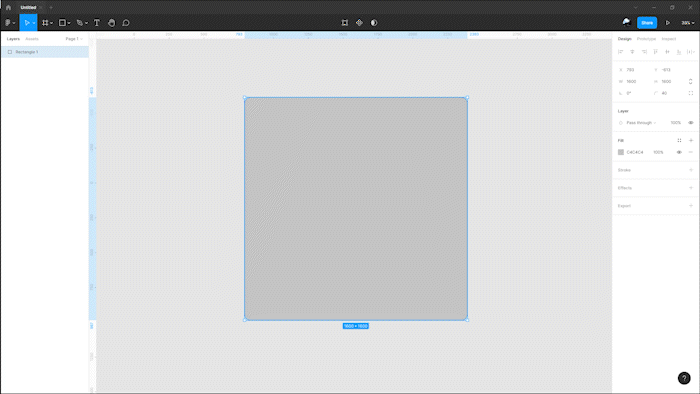The image size is (700, 394).
Task: Add an effect with plus icon
Action: point(691,188)
